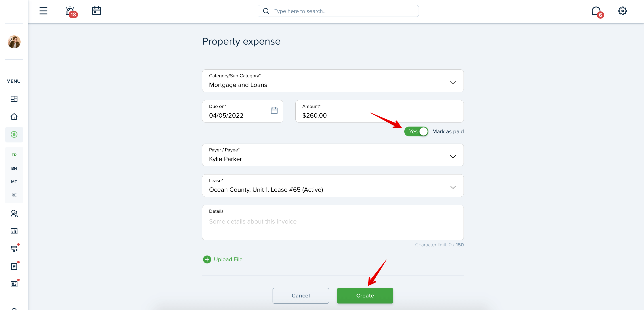Open the settings gear icon
The width and height of the screenshot is (644, 310).
click(623, 11)
